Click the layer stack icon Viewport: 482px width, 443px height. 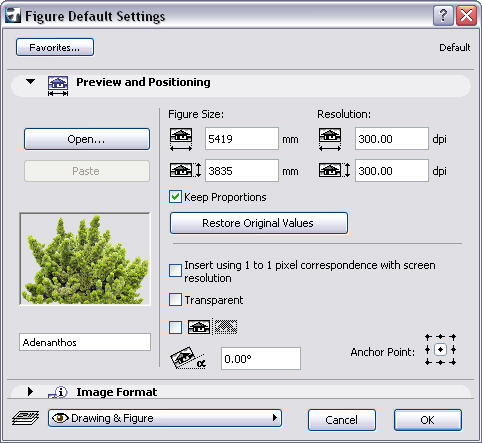tap(25, 418)
